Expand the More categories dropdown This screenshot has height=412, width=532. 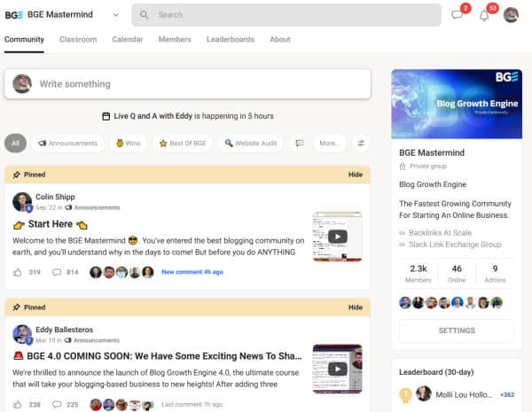pos(330,144)
